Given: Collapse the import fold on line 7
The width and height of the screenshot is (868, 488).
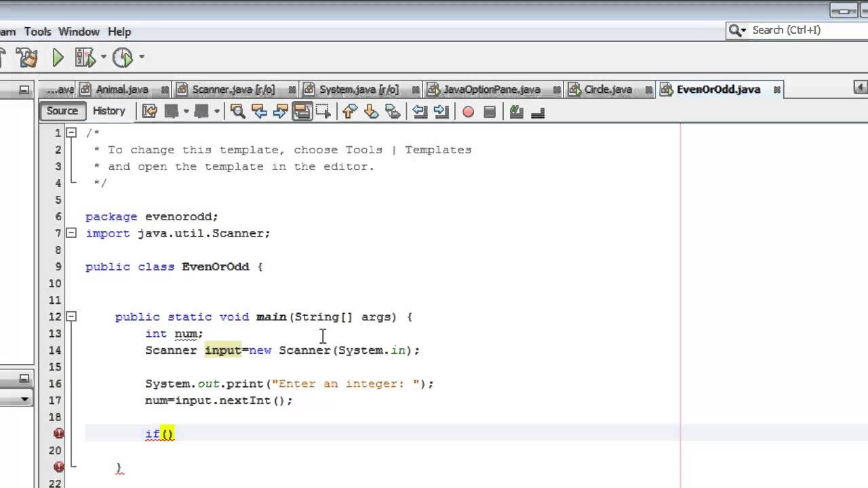Looking at the screenshot, I should [71, 233].
